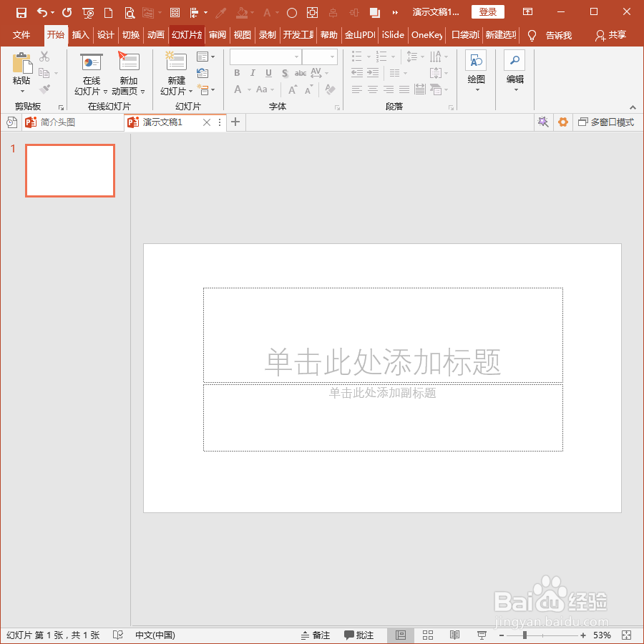Open the 设计 ribbon tab
The width and height of the screenshot is (644, 644).
click(x=106, y=35)
